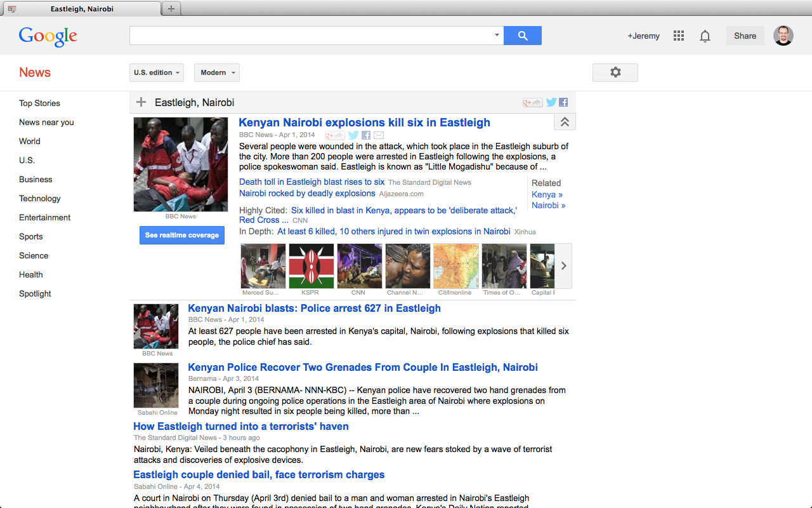Go to Top Stories section

click(39, 103)
